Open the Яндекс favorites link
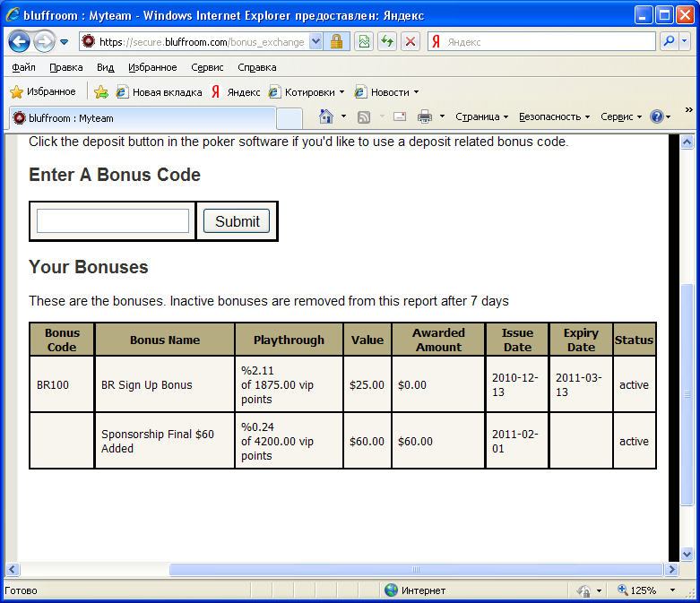This screenshot has width=700, height=603. coord(236,92)
